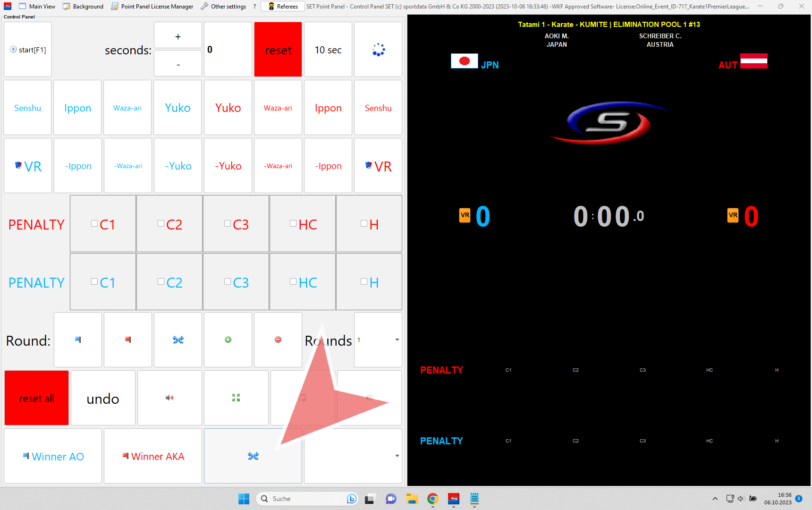Viewport: 812px width, 510px height.
Task: Click the red minus round icon
Action: pos(278,340)
